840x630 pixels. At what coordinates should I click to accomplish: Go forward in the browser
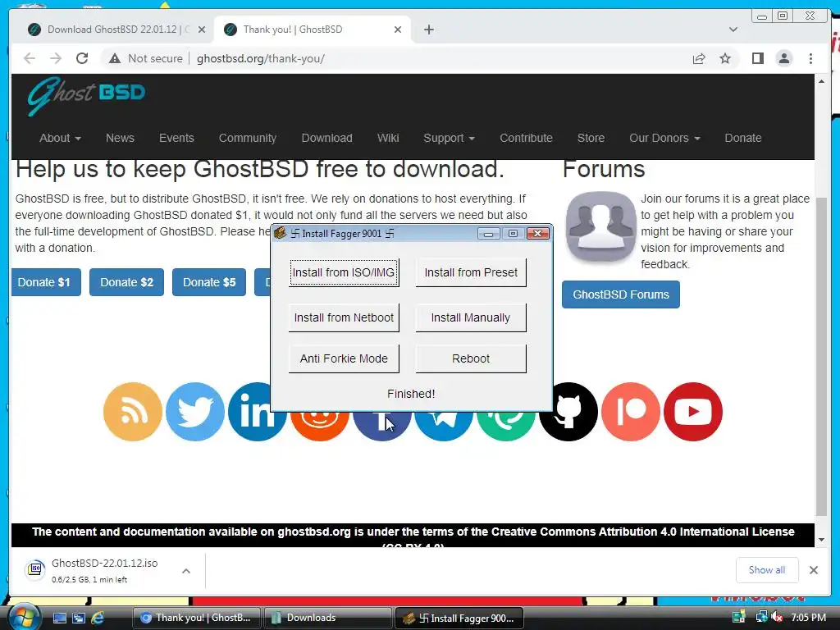tap(56, 58)
